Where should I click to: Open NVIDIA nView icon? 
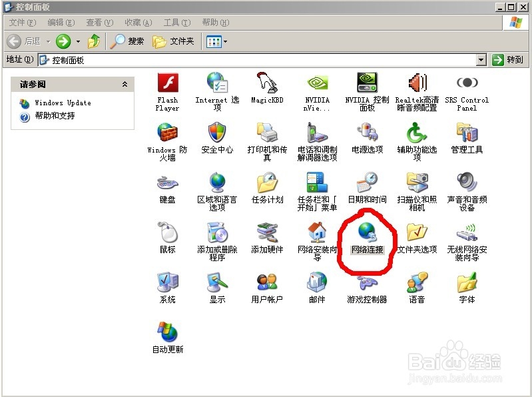[317, 83]
